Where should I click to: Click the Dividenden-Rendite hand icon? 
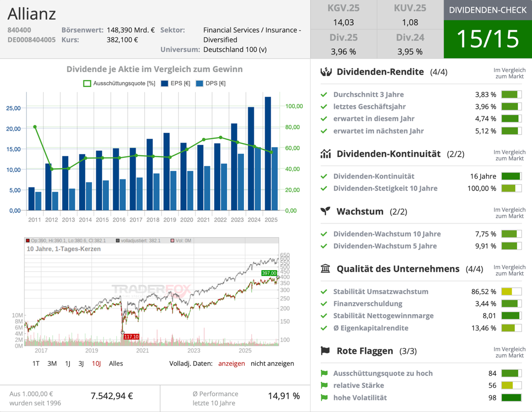pyautogui.click(x=326, y=72)
